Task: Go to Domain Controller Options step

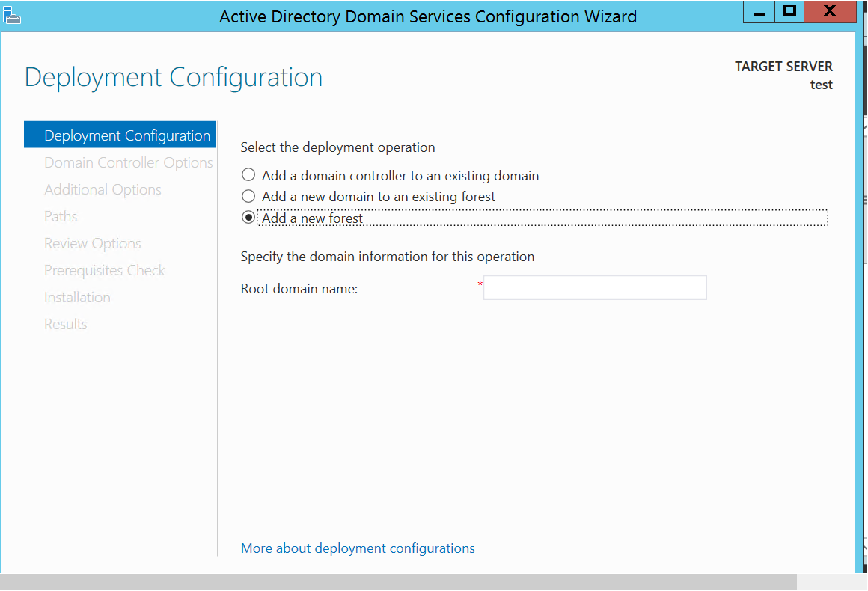Action: [x=129, y=162]
